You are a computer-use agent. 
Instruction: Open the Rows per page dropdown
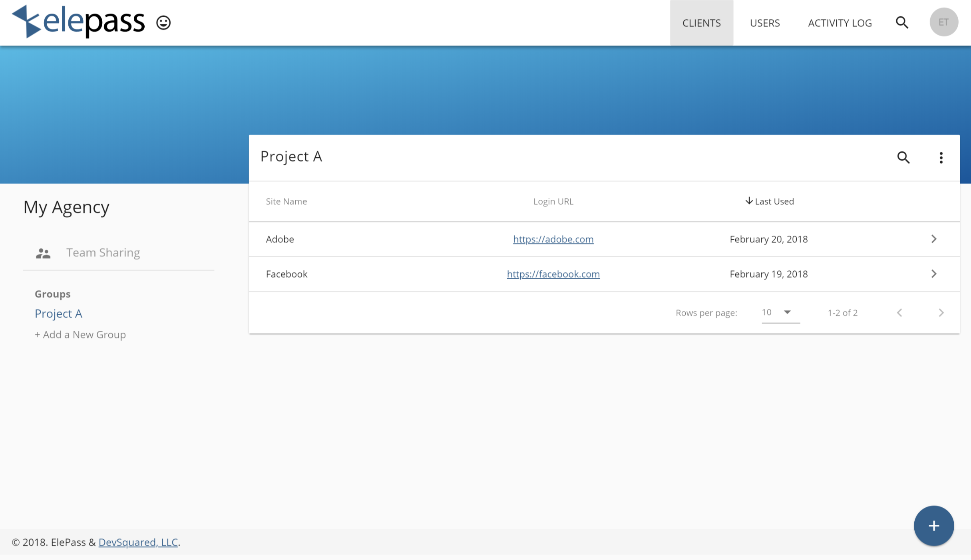(780, 312)
